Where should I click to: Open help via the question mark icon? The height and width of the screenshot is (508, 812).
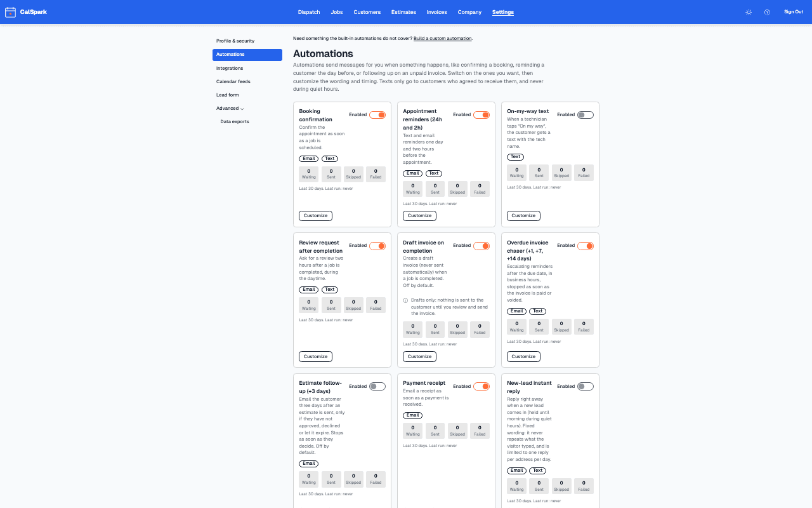767,12
